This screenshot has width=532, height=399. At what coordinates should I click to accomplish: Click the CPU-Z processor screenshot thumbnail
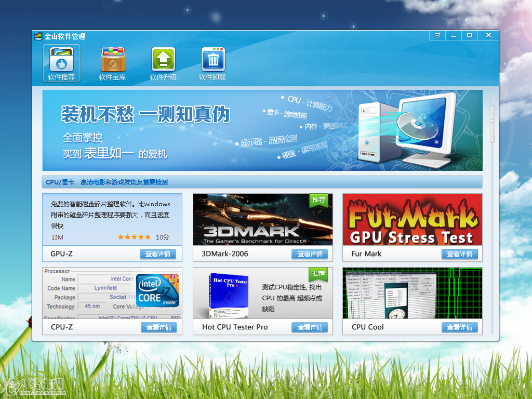tap(112, 293)
